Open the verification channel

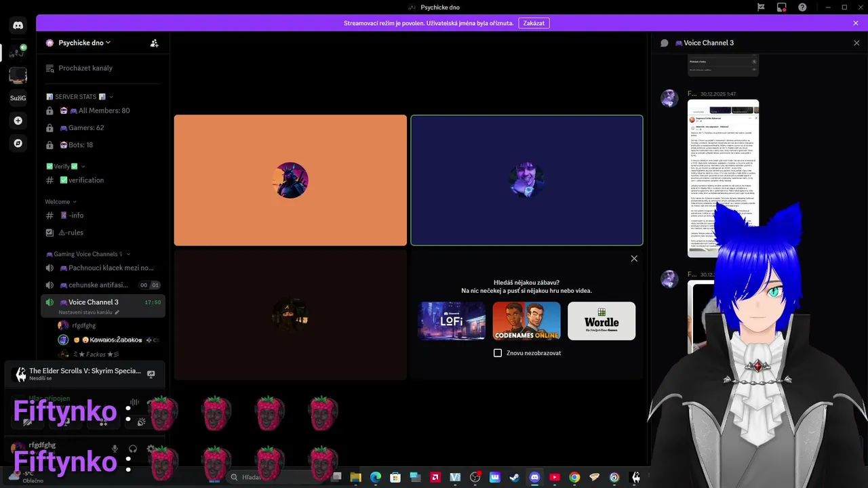(102, 180)
